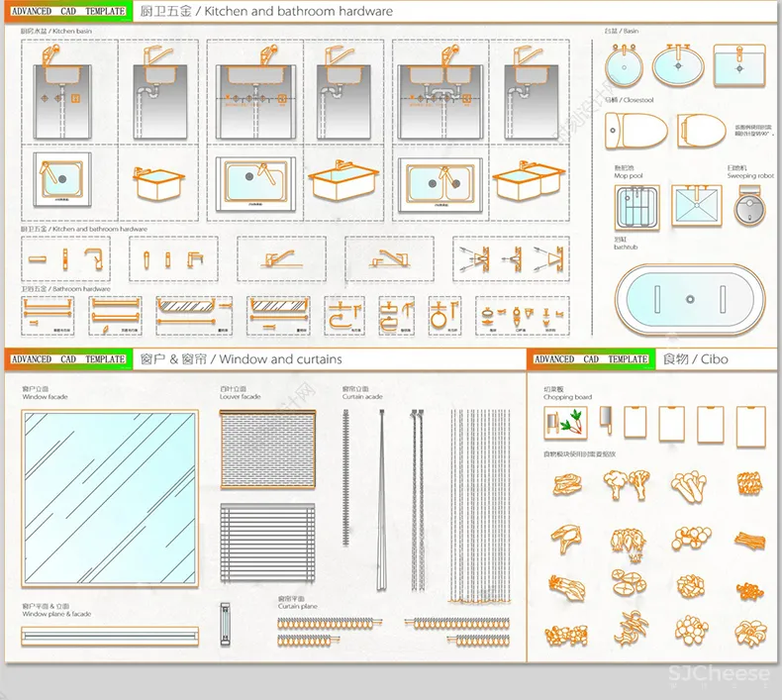Select the louver facade blind block
The height and width of the screenshot is (700, 782).
pos(264,450)
